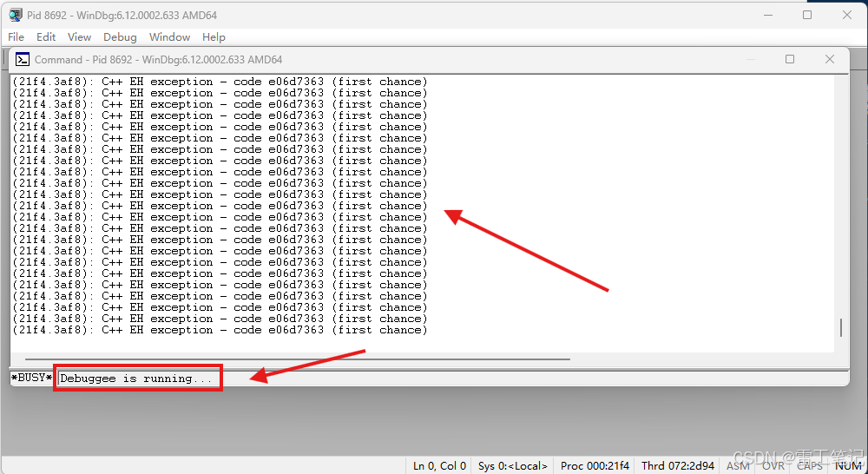Click Ln 0, Col 0 in status bar
The height and width of the screenshot is (474, 868).
click(439, 465)
